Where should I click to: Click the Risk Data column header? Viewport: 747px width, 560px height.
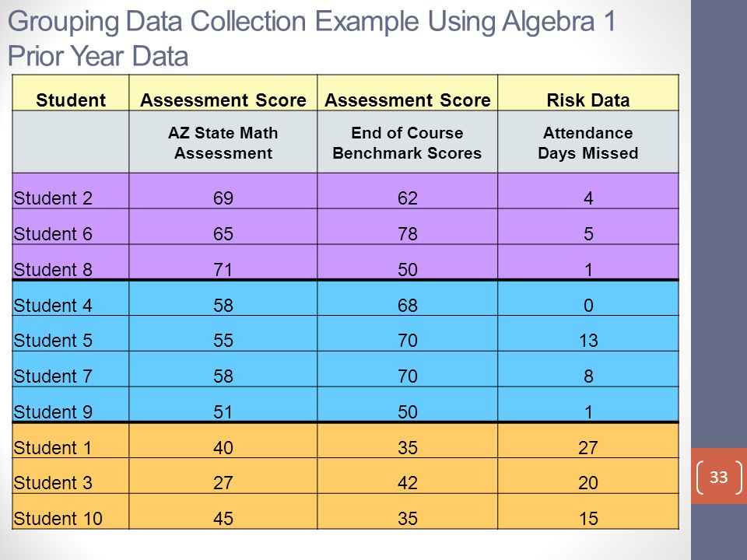588,100
